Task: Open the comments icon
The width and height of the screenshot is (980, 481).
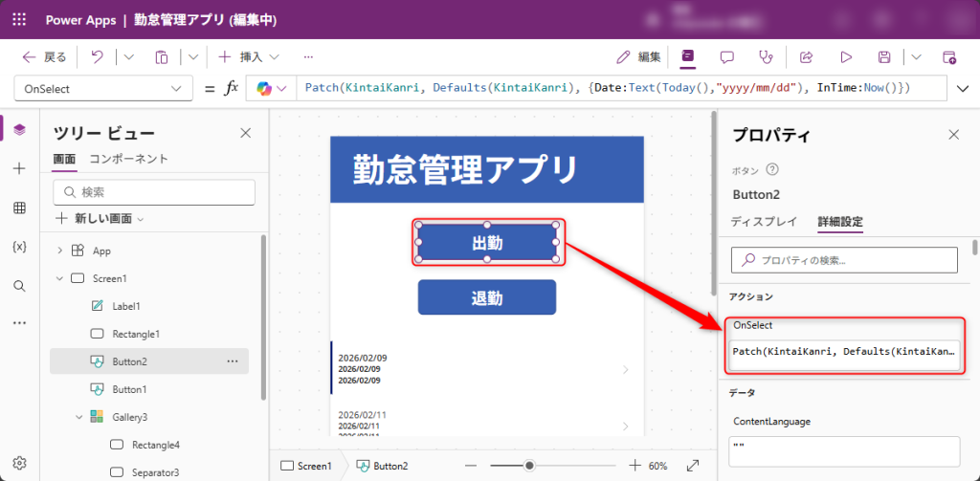Action: point(726,57)
